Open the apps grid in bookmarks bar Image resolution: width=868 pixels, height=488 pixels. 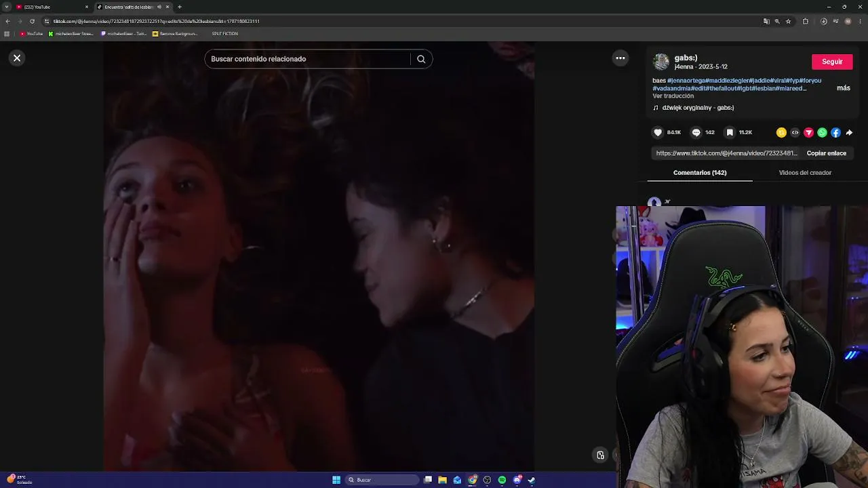[x=7, y=34]
